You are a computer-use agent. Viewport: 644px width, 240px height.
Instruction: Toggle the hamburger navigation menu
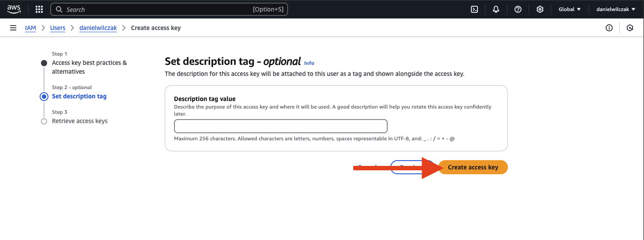click(x=13, y=28)
